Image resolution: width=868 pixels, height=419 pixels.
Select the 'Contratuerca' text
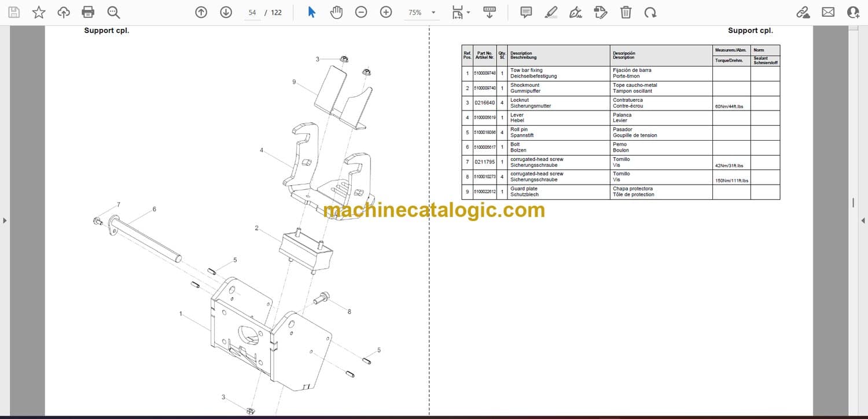[x=628, y=100]
